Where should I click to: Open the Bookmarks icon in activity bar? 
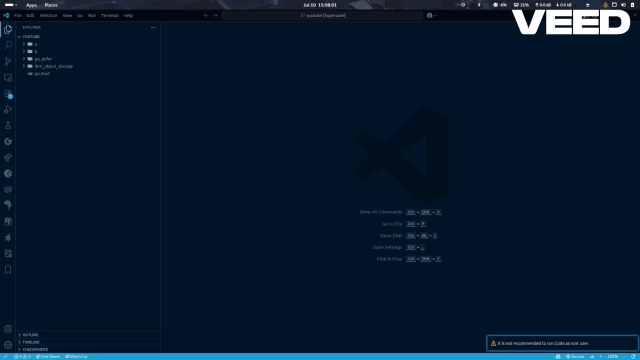(x=8, y=269)
